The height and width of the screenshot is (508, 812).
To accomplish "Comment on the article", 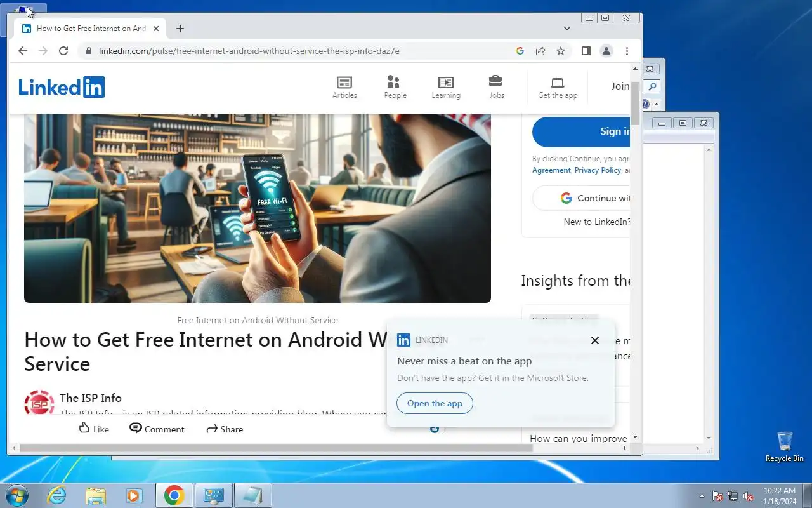I will [x=157, y=429].
